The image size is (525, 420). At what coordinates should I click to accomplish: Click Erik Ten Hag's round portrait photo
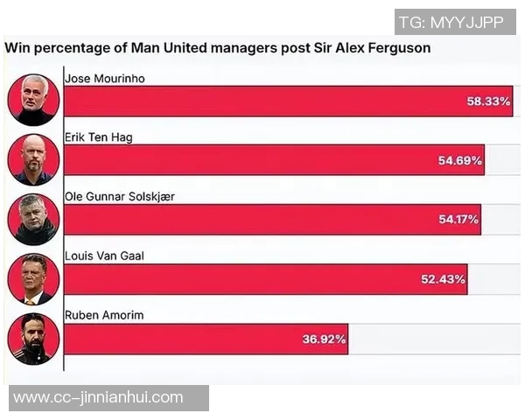(33, 159)
